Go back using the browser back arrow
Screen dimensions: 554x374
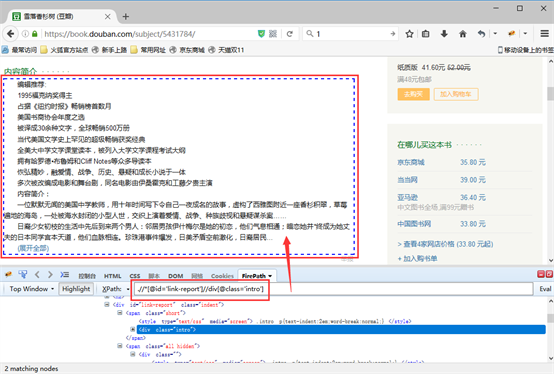[11, 34]
